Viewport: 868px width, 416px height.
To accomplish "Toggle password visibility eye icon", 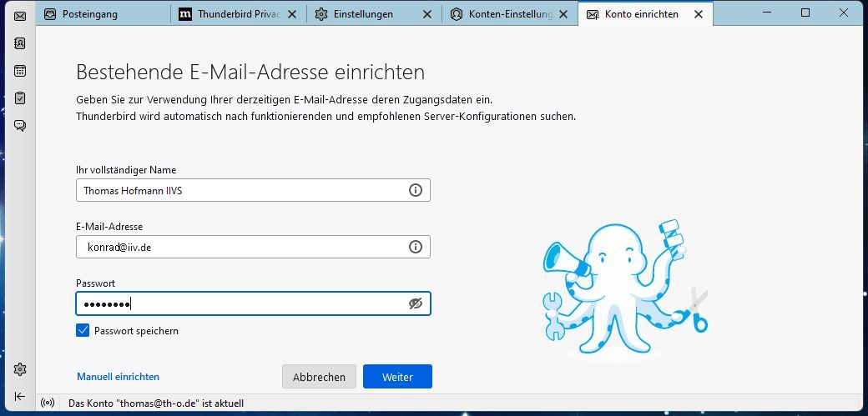I will tap(415, 303).
